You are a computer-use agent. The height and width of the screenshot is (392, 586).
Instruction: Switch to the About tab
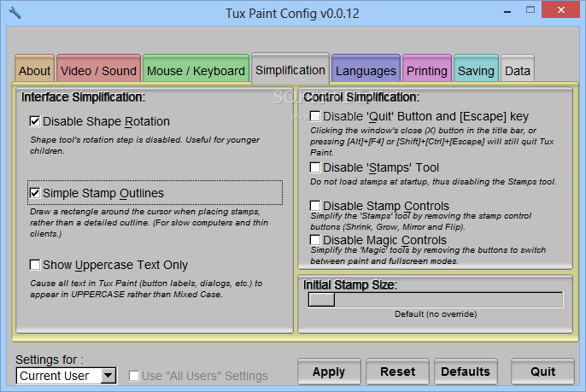(35, 68)
